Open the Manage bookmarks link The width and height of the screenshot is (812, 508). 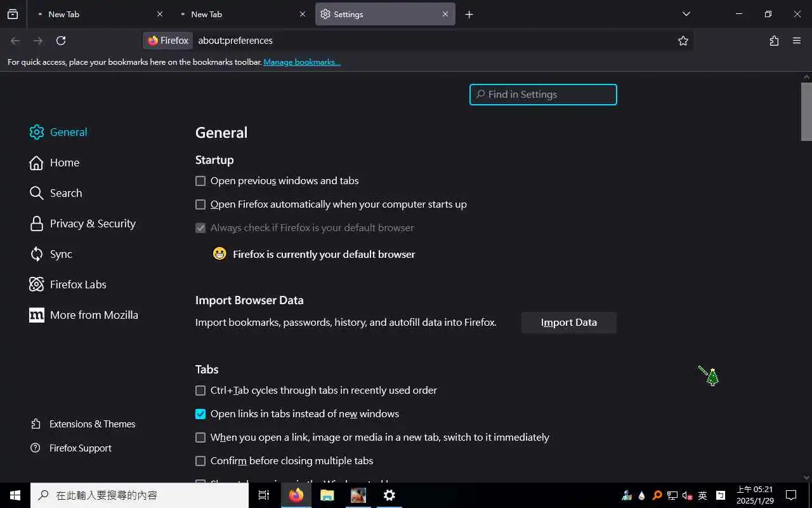tap(302, 62)
